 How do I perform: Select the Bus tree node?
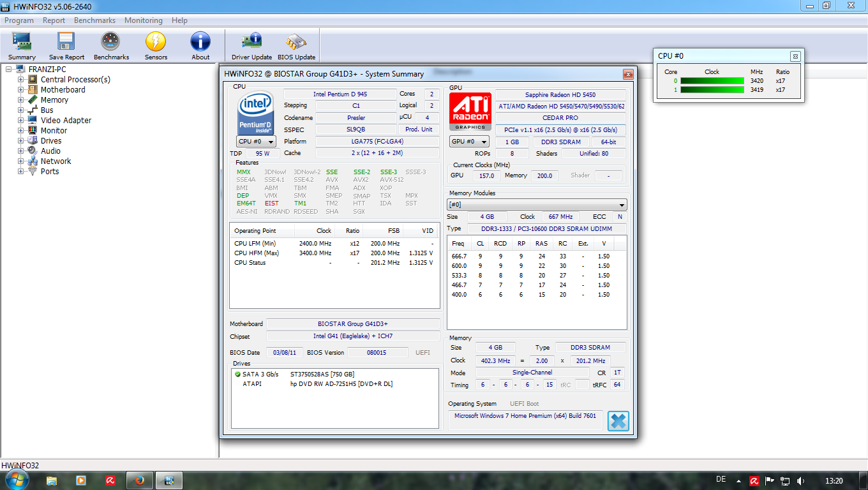pos(47,110)
